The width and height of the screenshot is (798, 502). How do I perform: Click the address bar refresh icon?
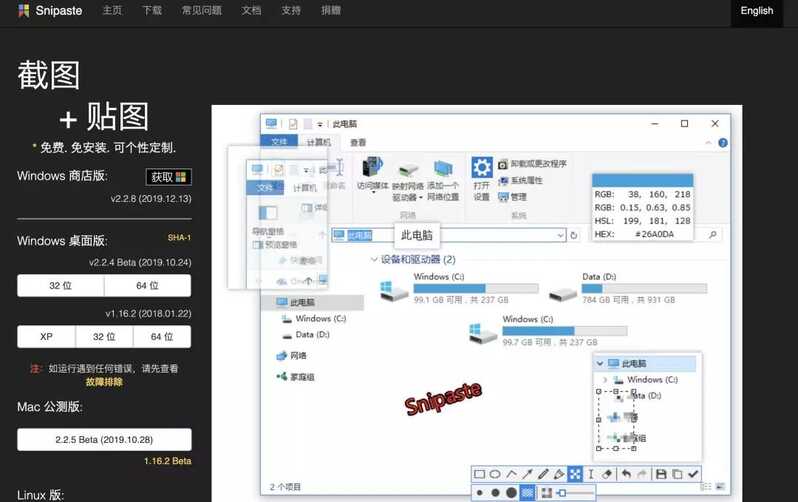pyautogui.click(x=574, y=235)
